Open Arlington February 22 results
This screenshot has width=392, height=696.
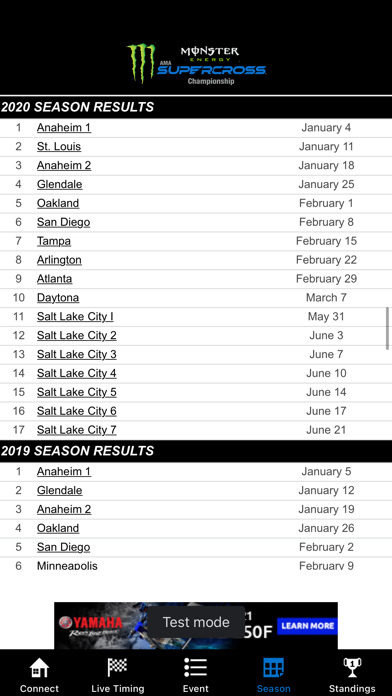pos(59,260)
